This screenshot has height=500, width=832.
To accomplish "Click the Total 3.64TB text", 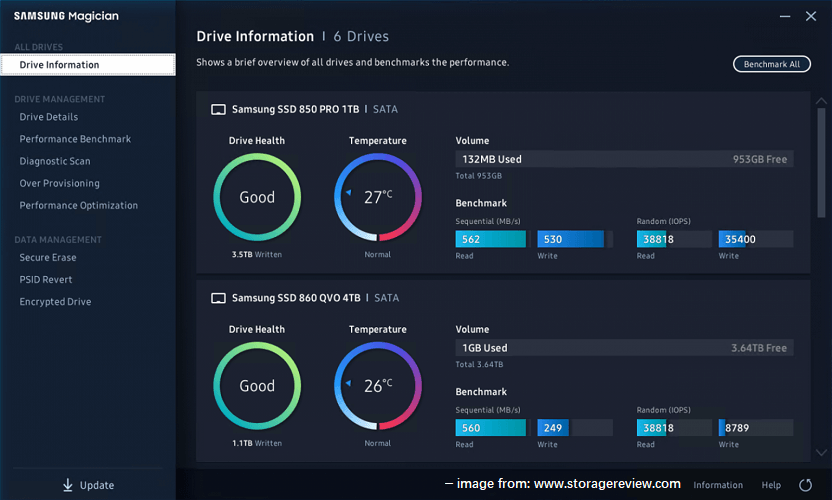I will point(479,365).
